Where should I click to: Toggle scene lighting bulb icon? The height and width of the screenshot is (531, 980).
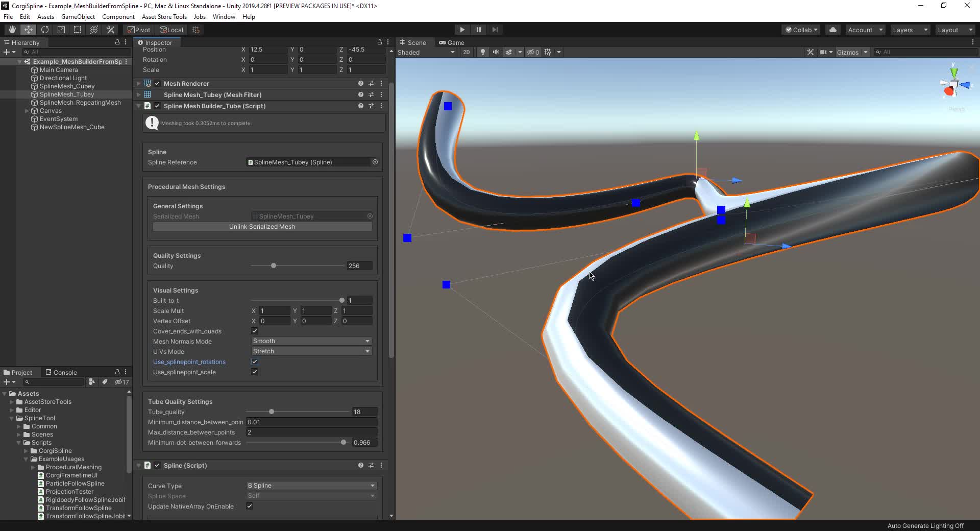[x=482, y=52]
